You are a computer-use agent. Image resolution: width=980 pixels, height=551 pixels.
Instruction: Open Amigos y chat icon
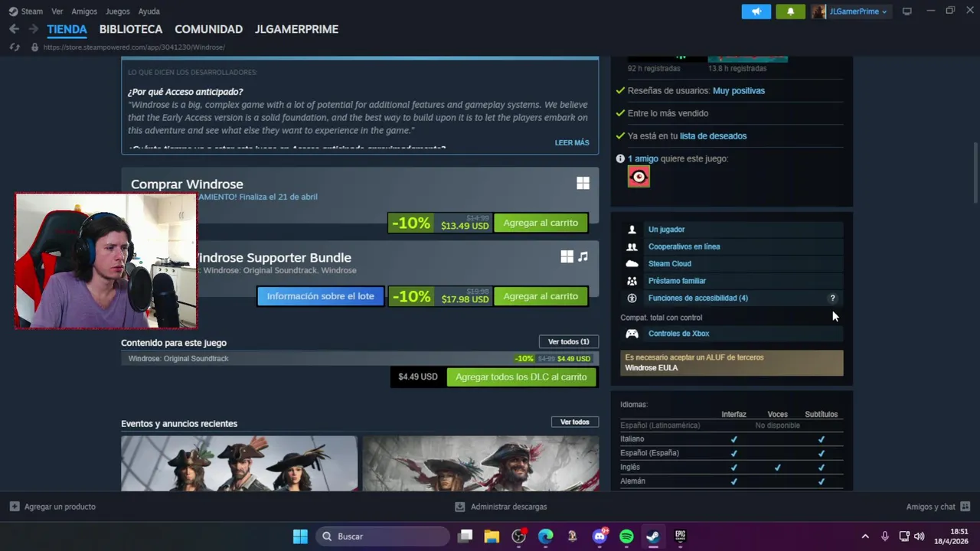(965, 507)
